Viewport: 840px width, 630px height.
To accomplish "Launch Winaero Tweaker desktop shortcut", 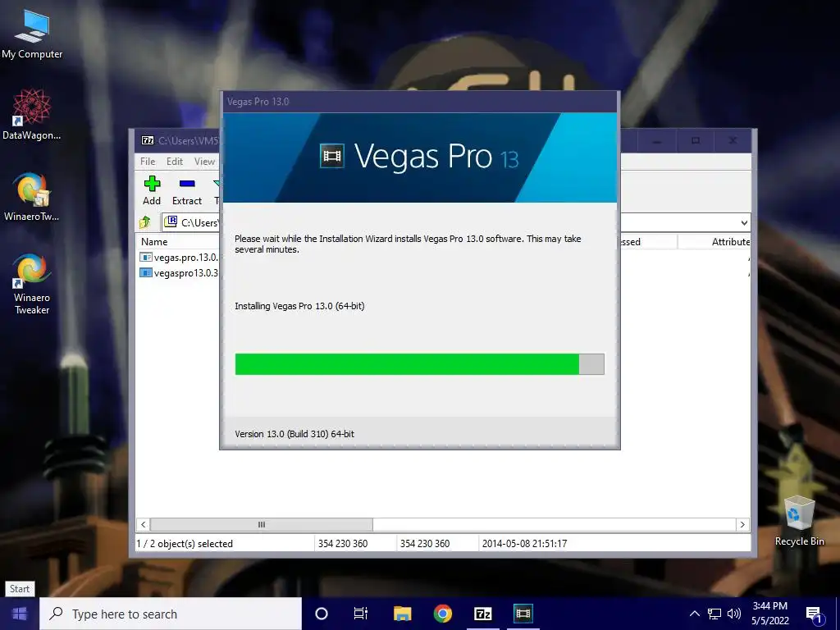I will tap(32, 284).
